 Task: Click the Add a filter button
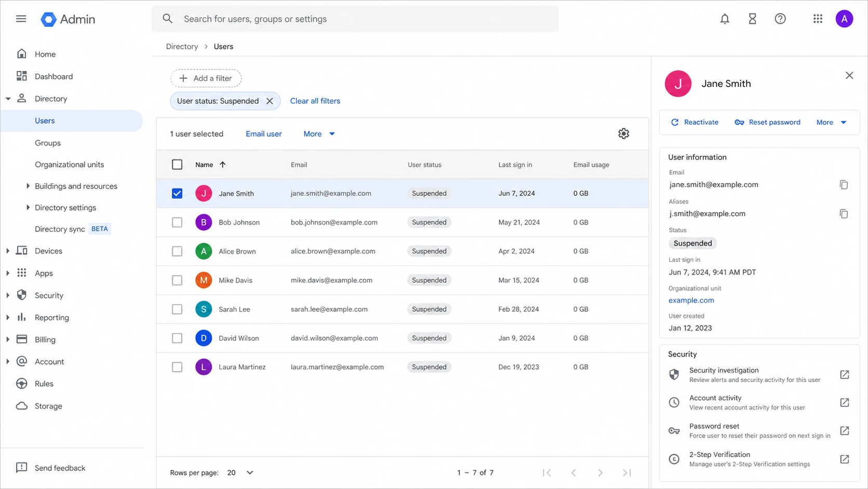click(x=206, y=78)
